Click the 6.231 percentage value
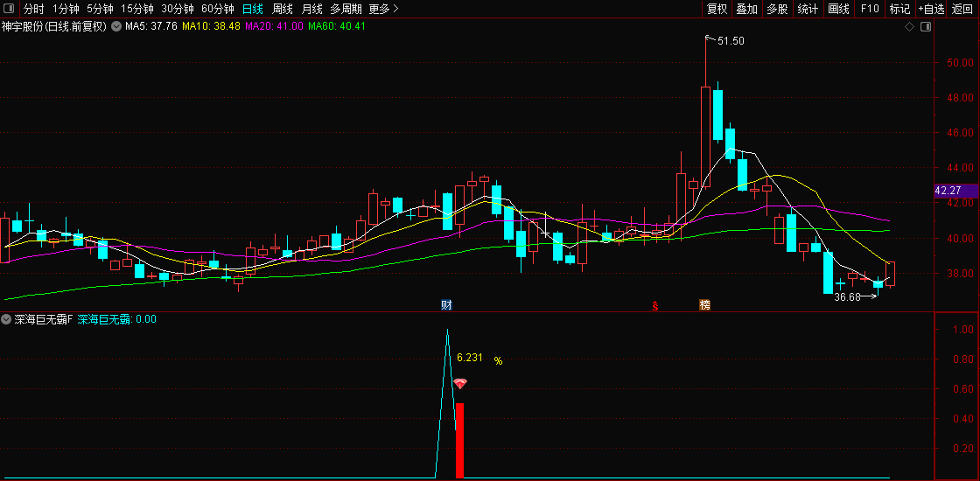 pos(469,358)
